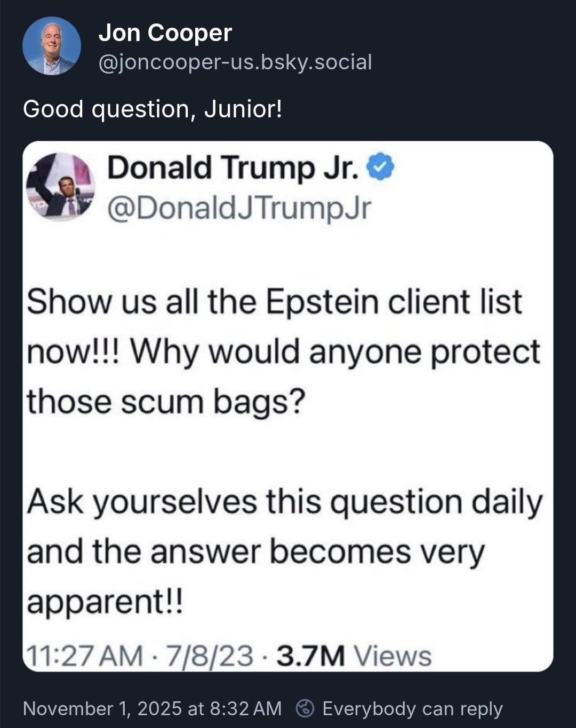This screenshot has width=576, height=728.
Task: Click the @DonaldJTrumpJr handle
Action: click(x=238, y=209)
